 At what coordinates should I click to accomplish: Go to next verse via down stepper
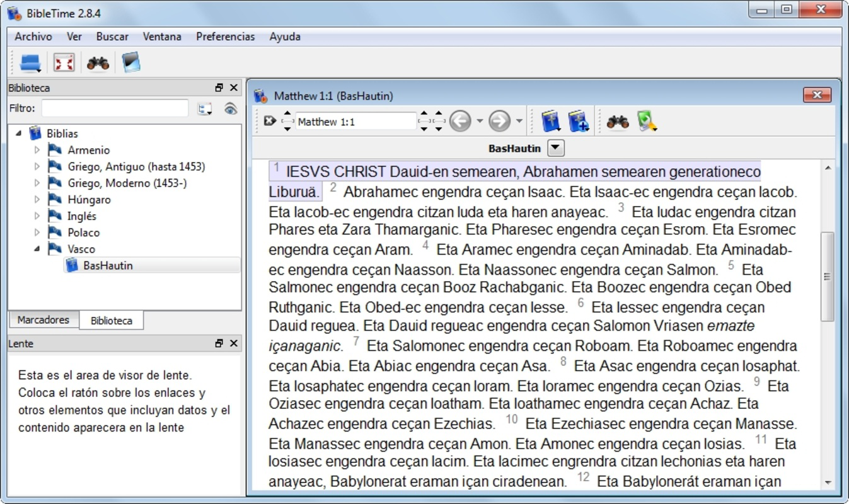(x=439, y=128)
